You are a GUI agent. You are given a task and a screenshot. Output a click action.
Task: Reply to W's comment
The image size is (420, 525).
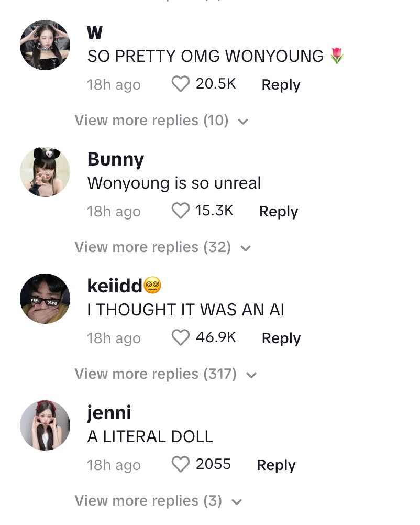point(281,85)
